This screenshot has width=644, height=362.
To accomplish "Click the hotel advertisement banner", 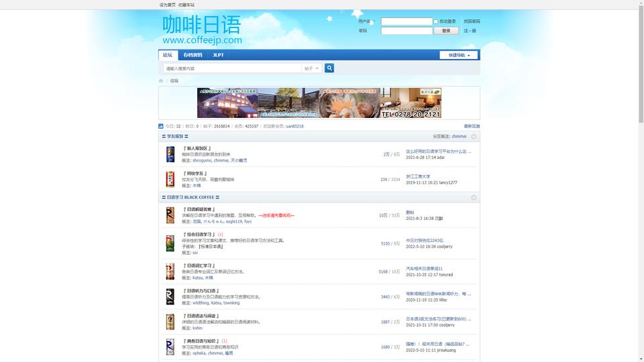I will tap(319, 103).
